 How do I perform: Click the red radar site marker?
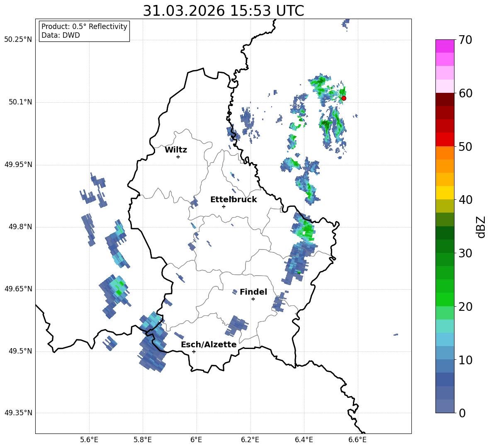(343, 98)
